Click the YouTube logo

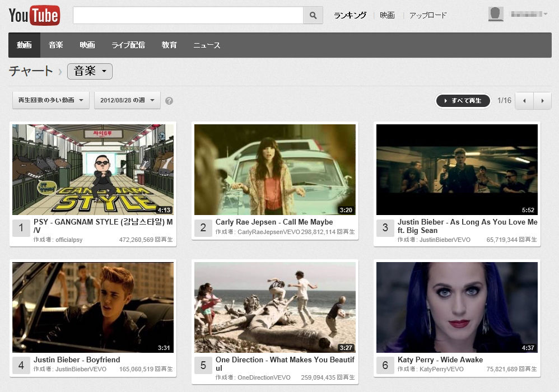tap(34, 15)
